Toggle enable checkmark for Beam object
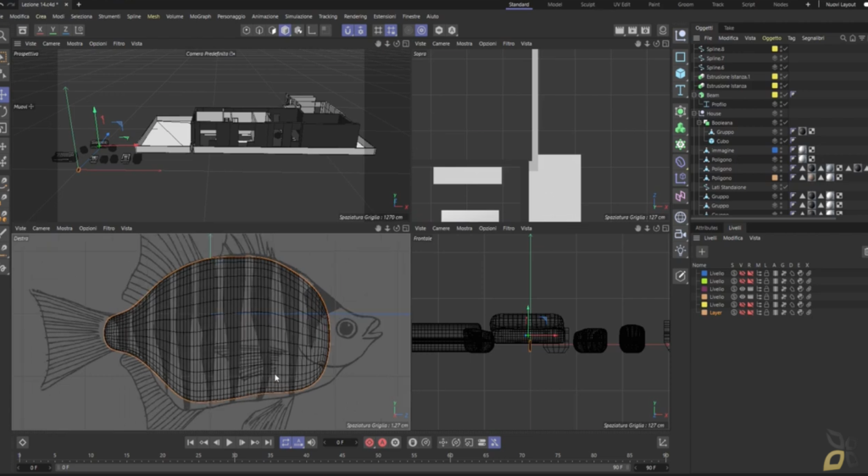Image resolution: width=868 pixels, height=476 pixels. (785, 95)
